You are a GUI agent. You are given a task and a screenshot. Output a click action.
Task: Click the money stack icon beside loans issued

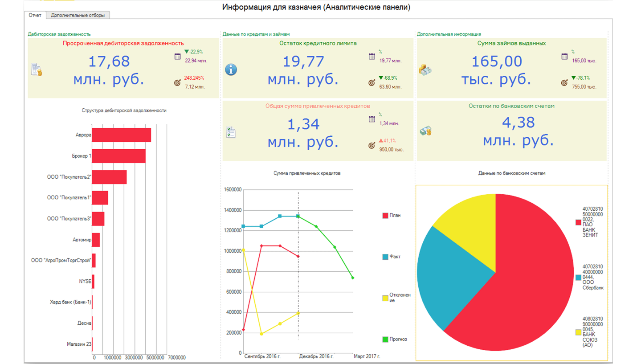(x=425, y=70)
